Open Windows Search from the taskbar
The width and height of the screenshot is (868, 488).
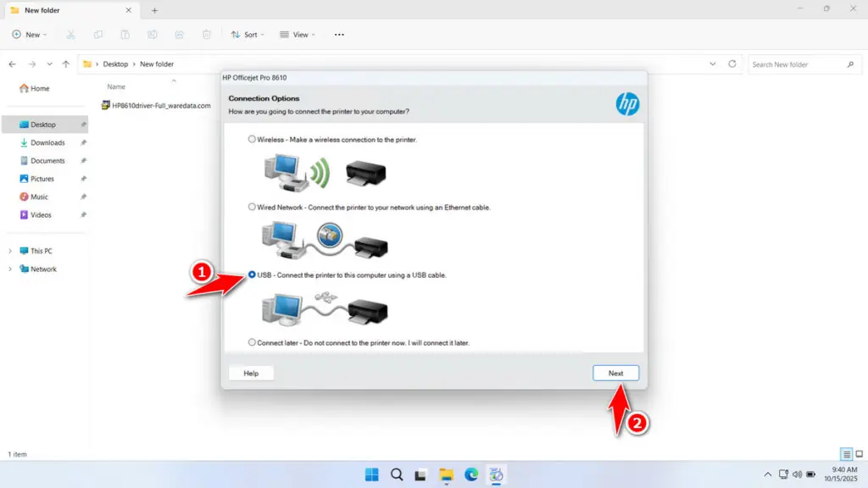pyautogui.click(x=397, y=474)
